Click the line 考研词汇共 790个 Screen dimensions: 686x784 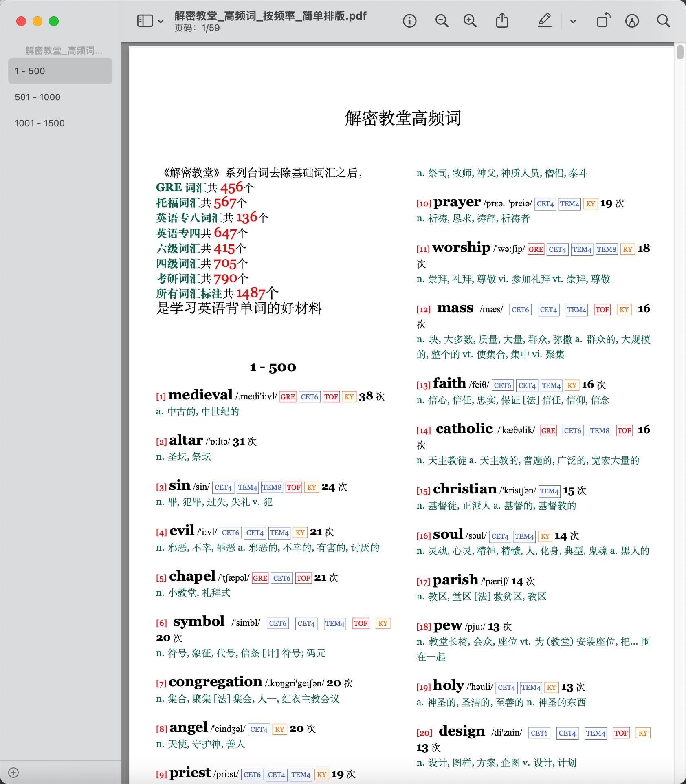click(202, 279)
